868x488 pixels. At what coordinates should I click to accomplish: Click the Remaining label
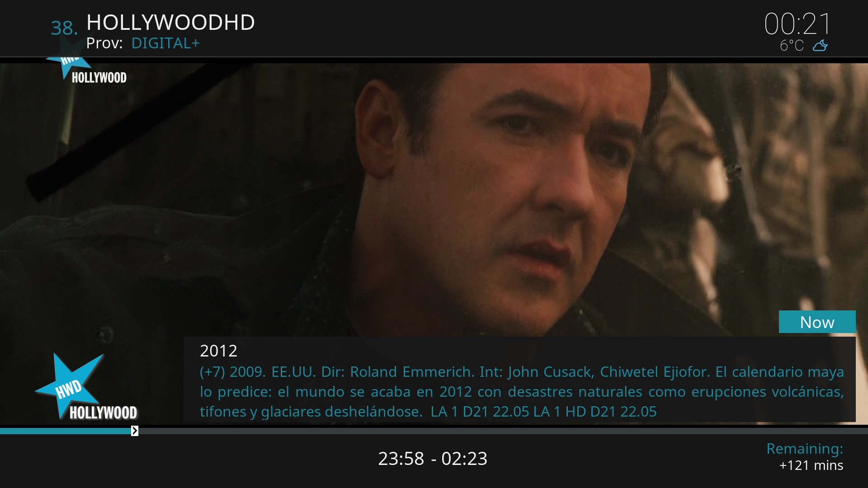point(805,449)
